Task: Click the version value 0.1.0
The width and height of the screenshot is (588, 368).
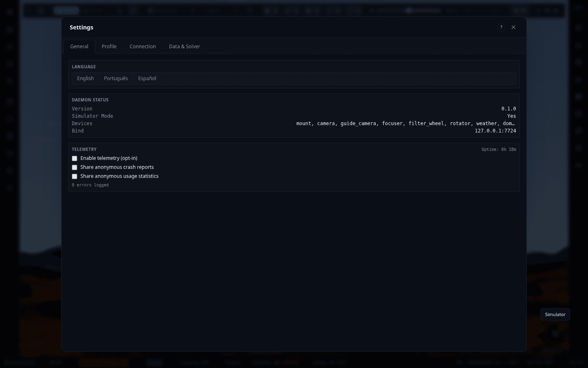Action: coord(509,109)
